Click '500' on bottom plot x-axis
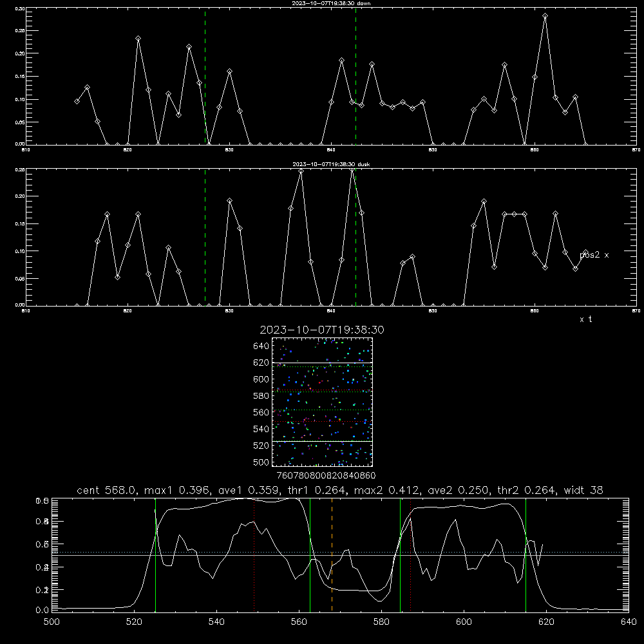Viewport: 644px width, 644px height. pyautogui.click(x=52, y=622)
